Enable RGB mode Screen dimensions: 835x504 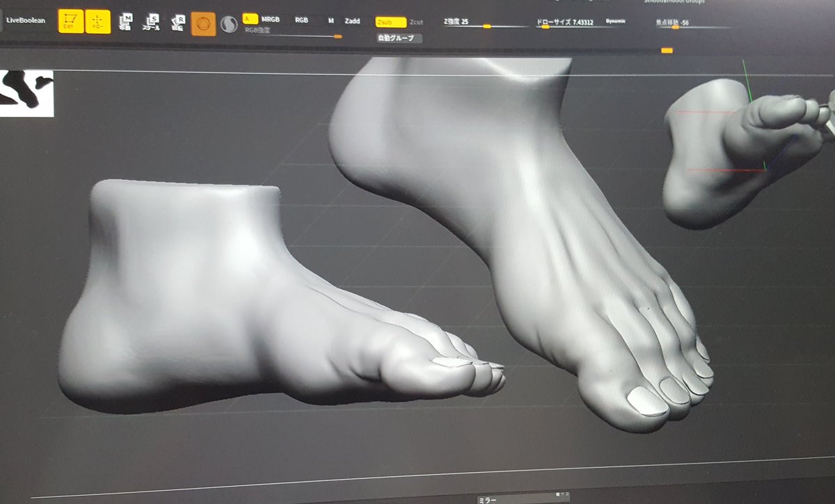(301, 20)
